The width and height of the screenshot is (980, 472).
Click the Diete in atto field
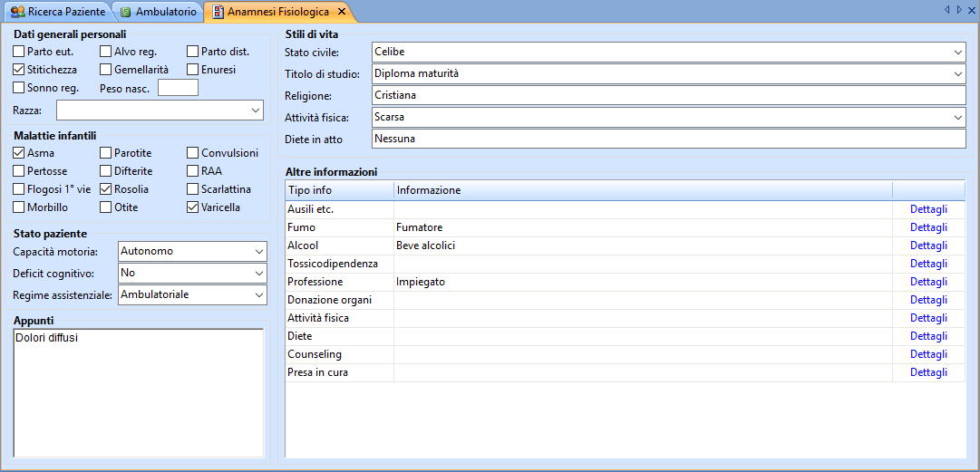click(669, 139)
